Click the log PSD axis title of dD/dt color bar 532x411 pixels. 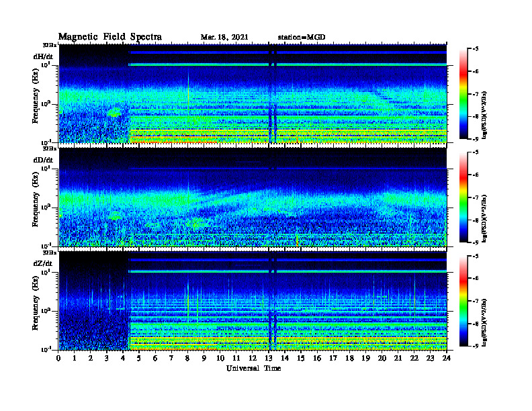485,218
